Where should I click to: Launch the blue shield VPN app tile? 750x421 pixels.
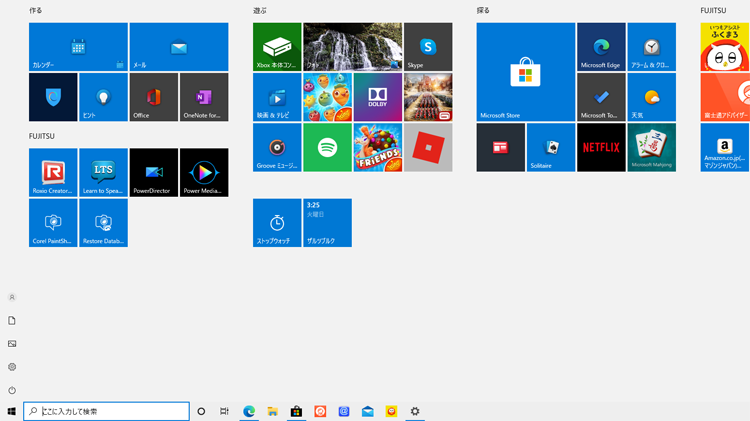pyautogui.click(x=53, y=97)
